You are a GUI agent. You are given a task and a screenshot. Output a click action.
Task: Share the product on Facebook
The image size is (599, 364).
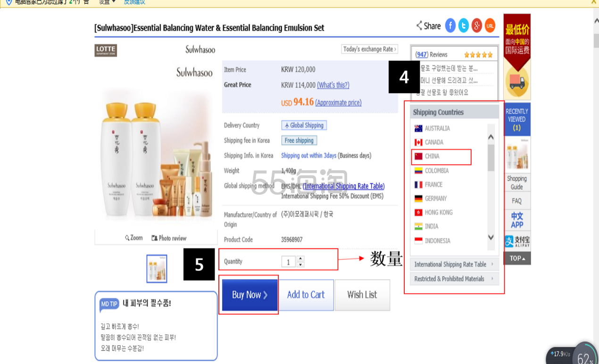(450, 26)
